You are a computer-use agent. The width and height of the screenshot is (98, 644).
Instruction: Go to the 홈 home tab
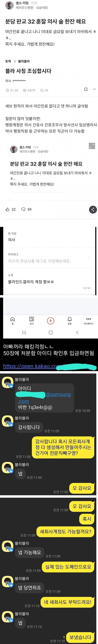point(12,320)
